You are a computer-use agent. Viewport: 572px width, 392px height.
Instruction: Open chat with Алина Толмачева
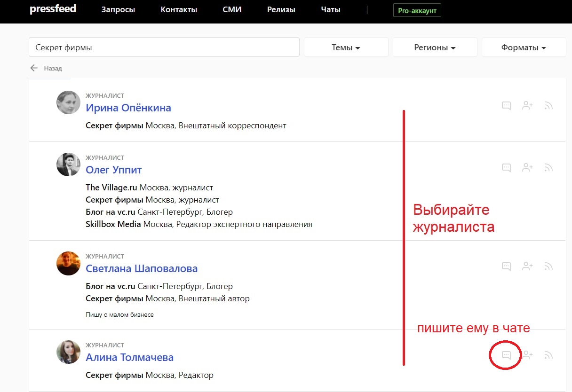click(x=506, y=355)
